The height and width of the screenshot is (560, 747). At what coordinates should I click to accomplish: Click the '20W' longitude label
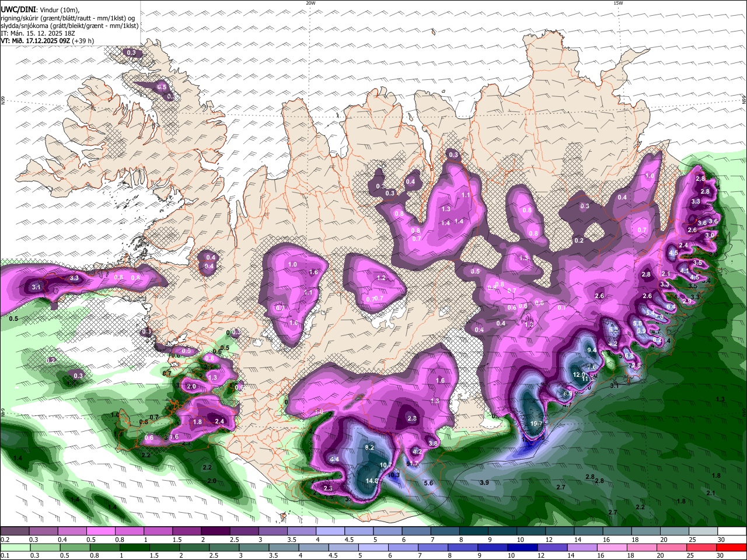coord(310,3)
